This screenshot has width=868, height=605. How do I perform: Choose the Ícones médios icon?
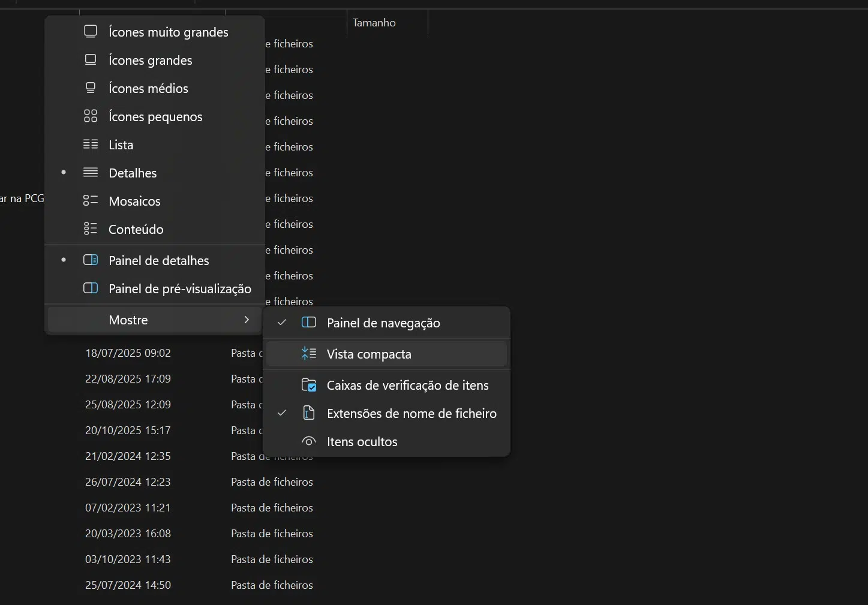click(91, 88)
